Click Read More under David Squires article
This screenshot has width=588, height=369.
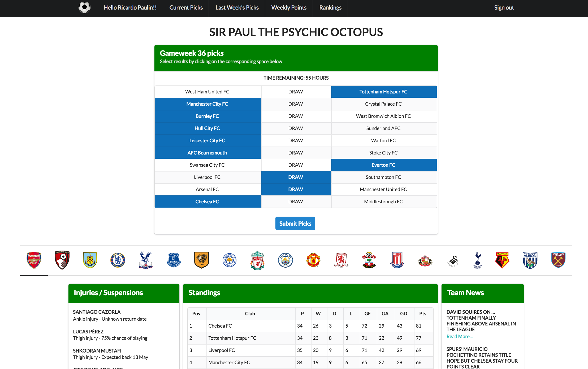click(459, 337)
